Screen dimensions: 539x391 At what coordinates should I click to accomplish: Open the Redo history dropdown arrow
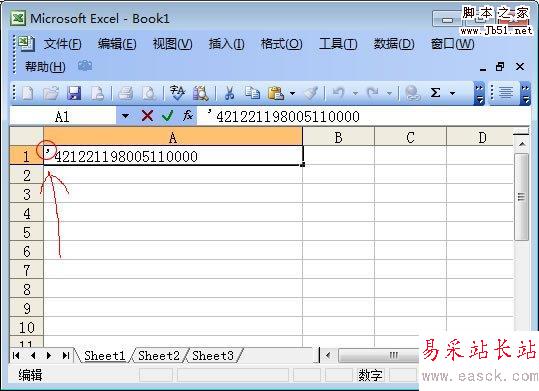tap(389, 93)
